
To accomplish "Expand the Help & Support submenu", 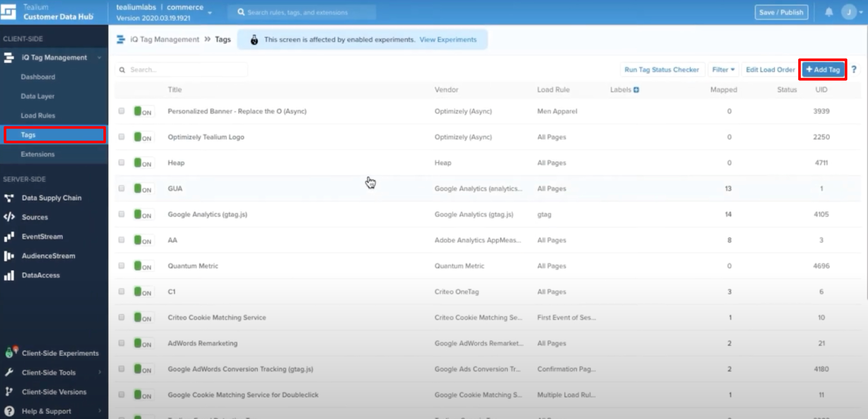I will pos(100,411).
